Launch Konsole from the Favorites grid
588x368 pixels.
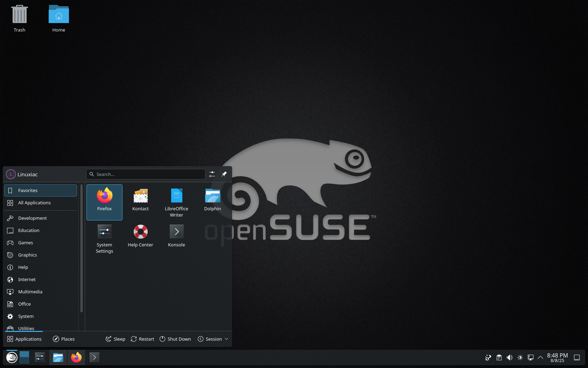tap(176, 238)
